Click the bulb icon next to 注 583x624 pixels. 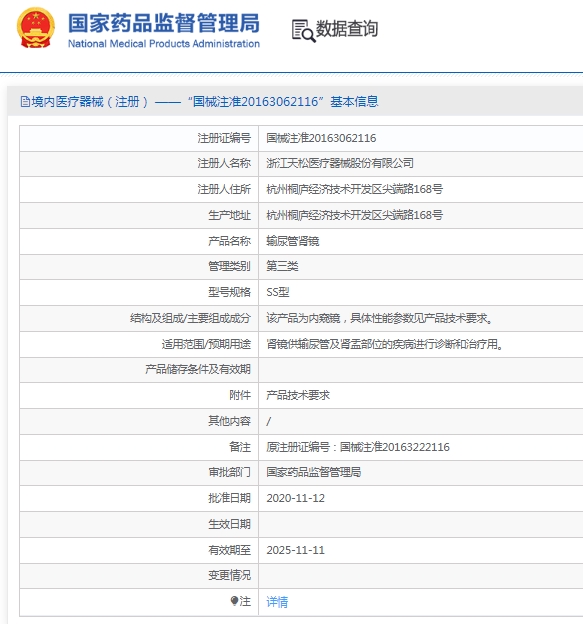pyautogui.click(x=234, y=601)
